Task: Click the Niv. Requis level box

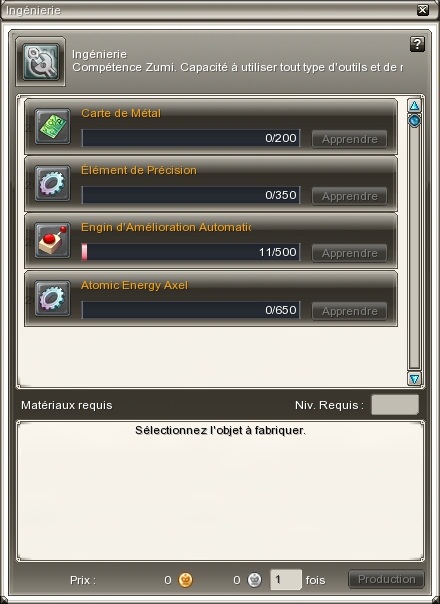Action: pyautogui.click(x=395, y=404)
